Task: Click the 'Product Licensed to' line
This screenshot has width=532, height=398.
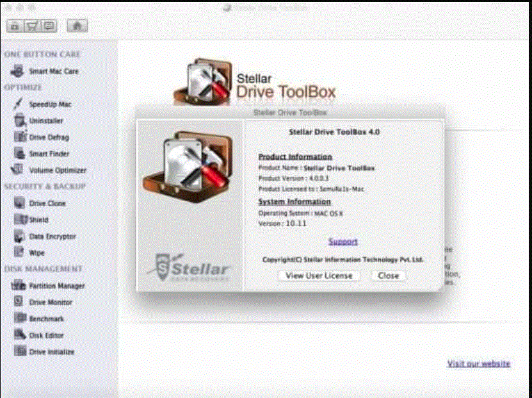Action: (x=312, y=189)
